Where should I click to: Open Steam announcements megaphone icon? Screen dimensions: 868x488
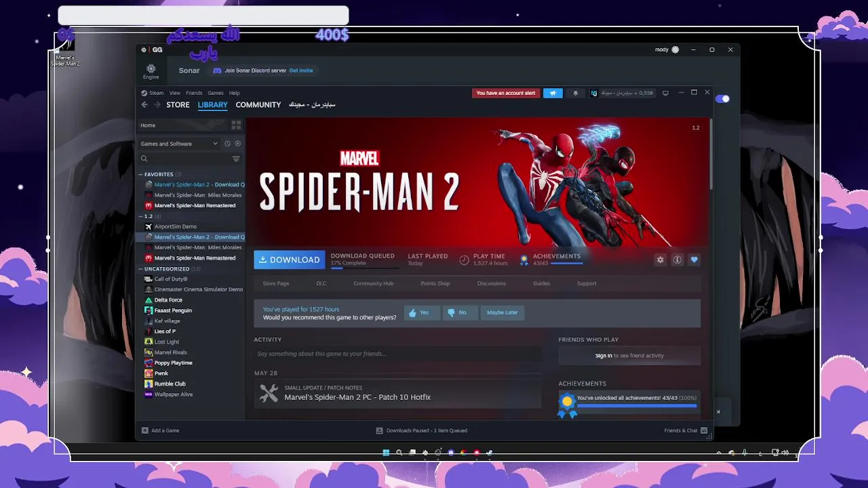tap(553, 93)
